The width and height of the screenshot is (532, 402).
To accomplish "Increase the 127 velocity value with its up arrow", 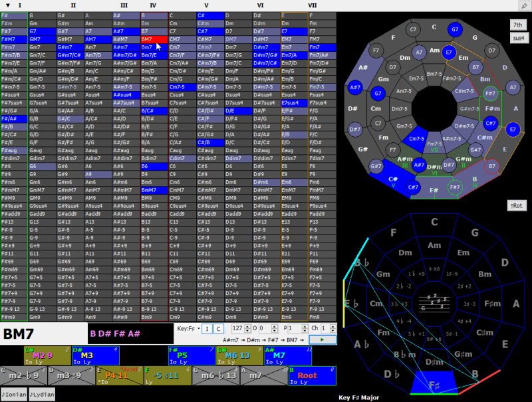I will point(247,326).
